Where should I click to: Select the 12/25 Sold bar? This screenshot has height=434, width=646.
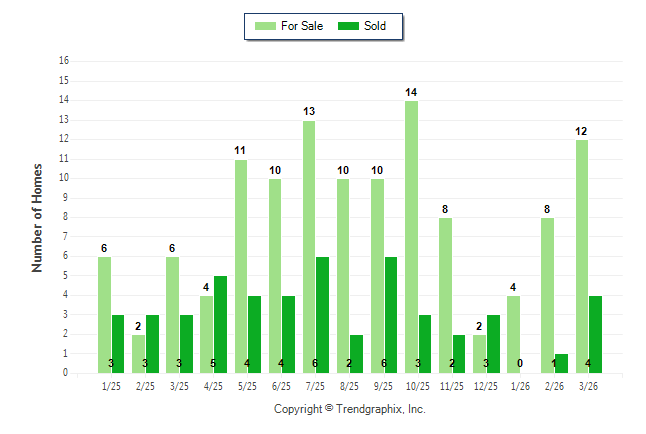(493, 344)
